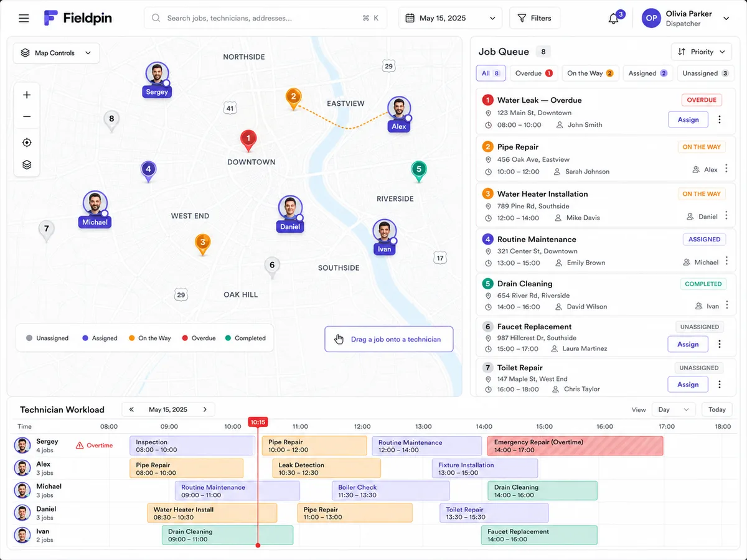Go to next day in workload
This screenshot has width=747, height=560.
[205, 409]
